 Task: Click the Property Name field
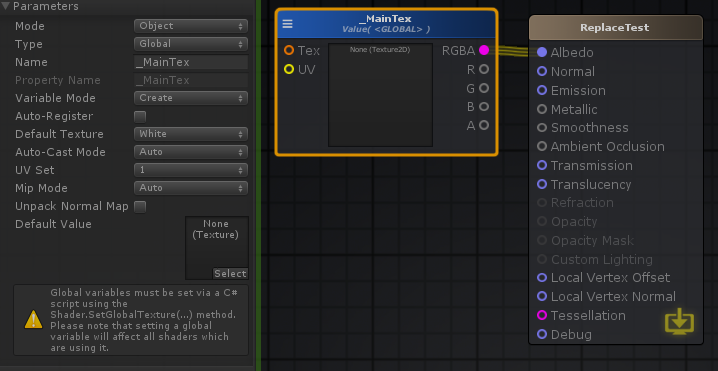coord(190,80)
